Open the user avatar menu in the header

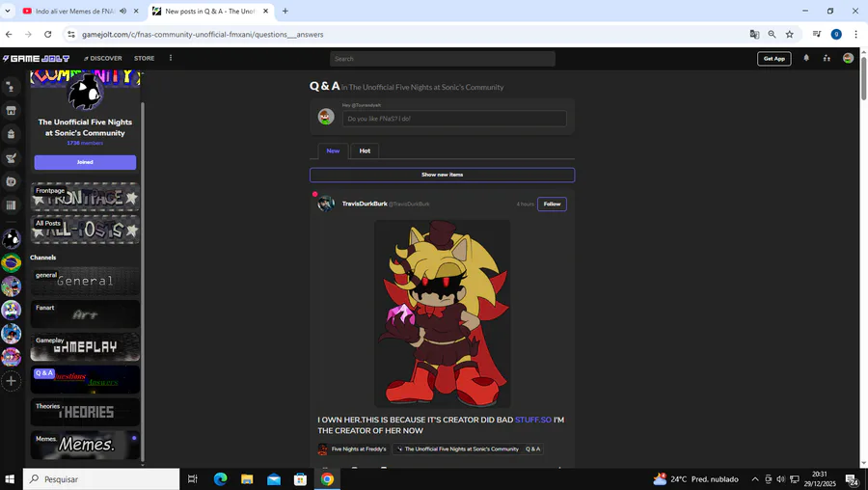(848, 58)
